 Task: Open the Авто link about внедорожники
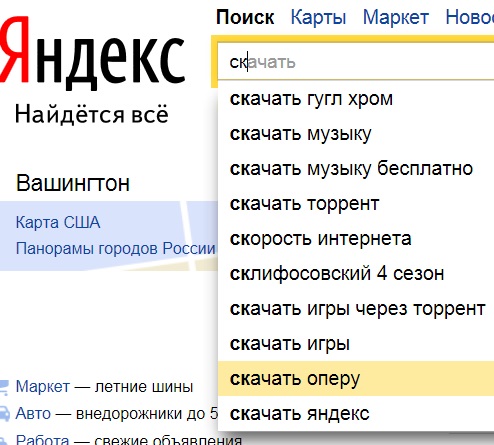33,414
